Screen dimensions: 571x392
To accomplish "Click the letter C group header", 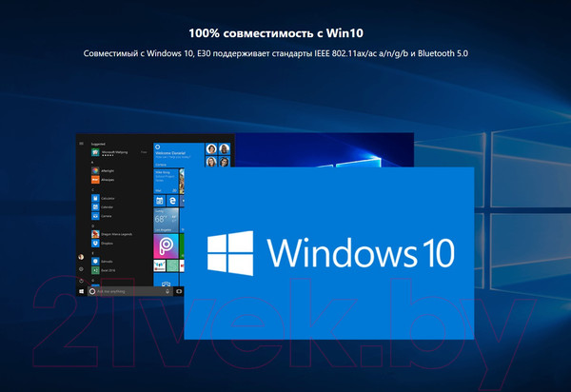I will coord(93,189).
